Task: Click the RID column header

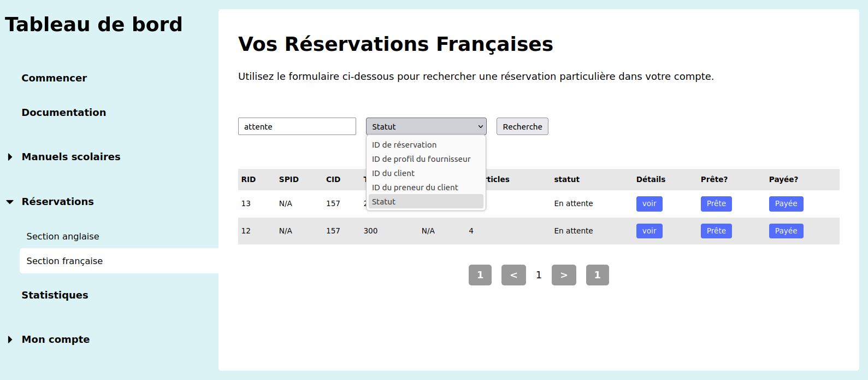Action: pyautogui.click(x=249, y=179)
